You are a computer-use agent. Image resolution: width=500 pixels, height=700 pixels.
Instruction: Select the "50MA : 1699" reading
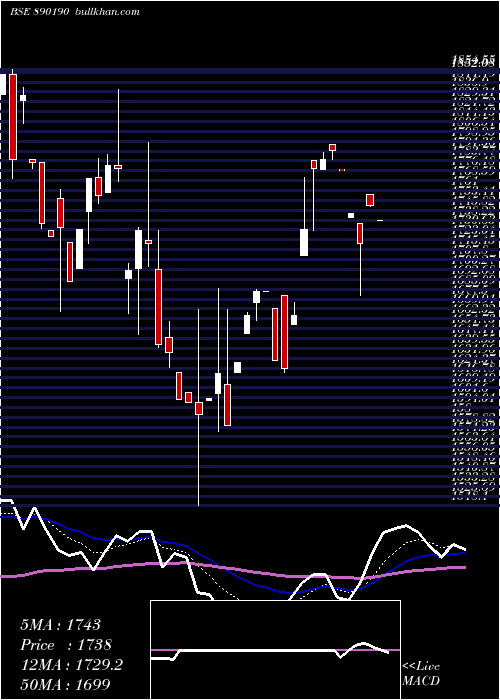[x=65, y=684]
